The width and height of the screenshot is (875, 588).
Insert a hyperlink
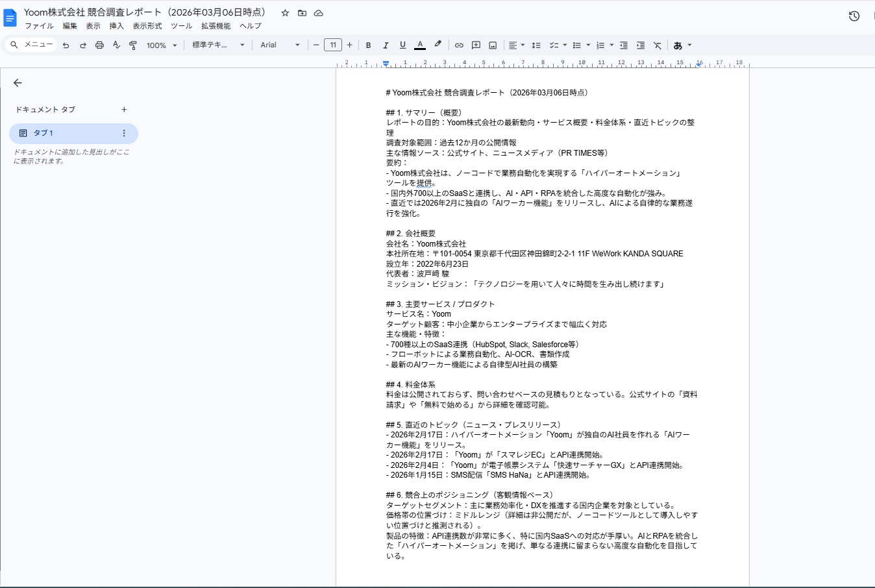459,45
